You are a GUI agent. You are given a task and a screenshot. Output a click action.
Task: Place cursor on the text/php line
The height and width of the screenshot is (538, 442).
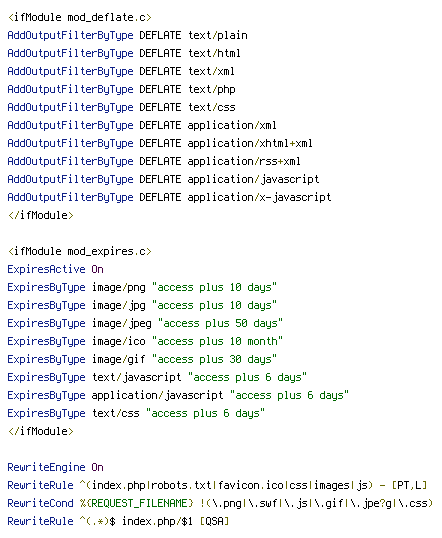pyautogui.click(x=121, y=89)
